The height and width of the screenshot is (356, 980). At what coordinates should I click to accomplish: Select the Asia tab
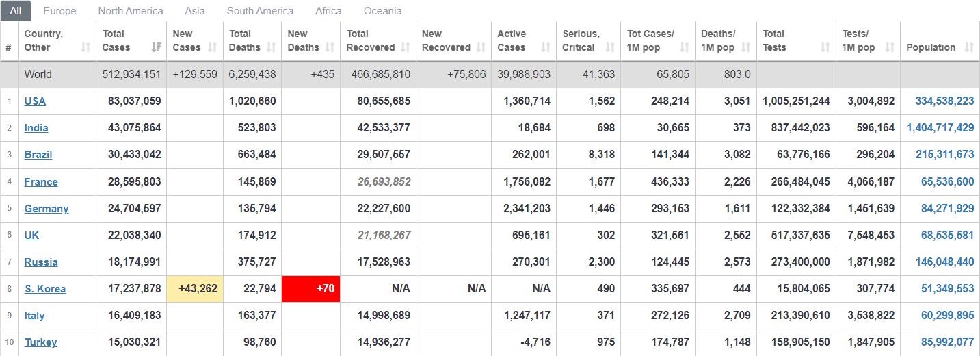tap(195, 11)
